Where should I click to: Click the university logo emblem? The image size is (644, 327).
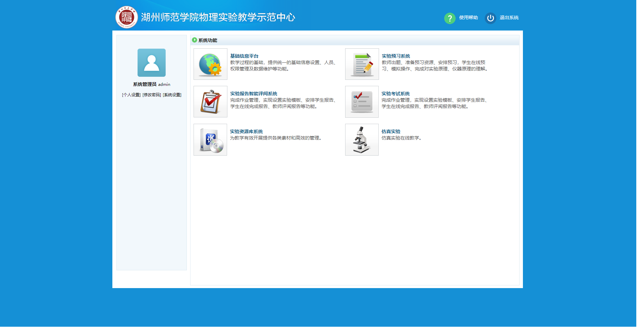pos(126,17)
